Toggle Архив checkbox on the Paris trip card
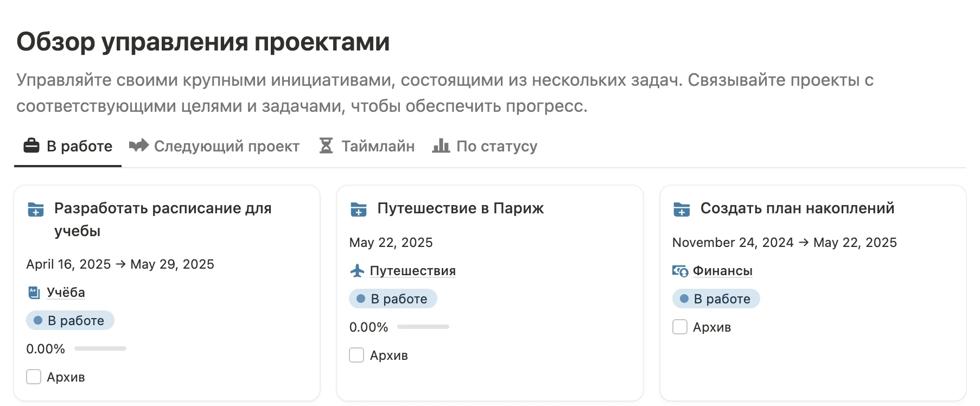Screen dimensions: 980x406 coord(357,355)
